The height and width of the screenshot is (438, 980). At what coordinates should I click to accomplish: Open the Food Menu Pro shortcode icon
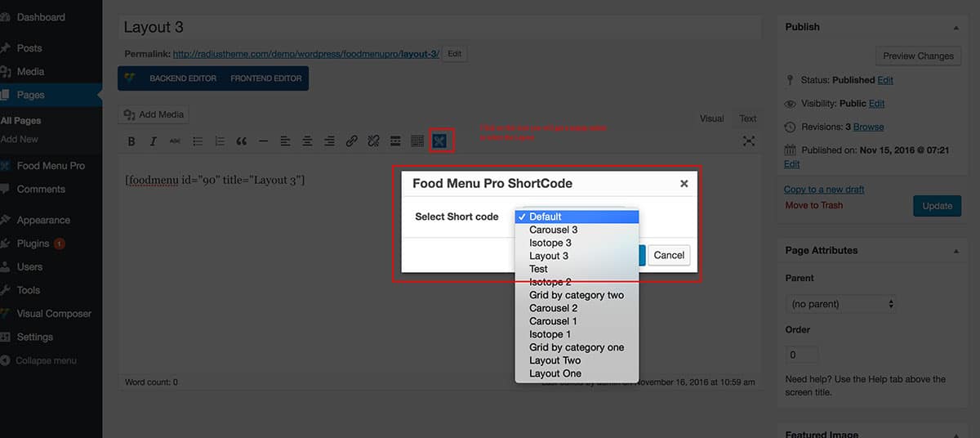coord(440,141)
